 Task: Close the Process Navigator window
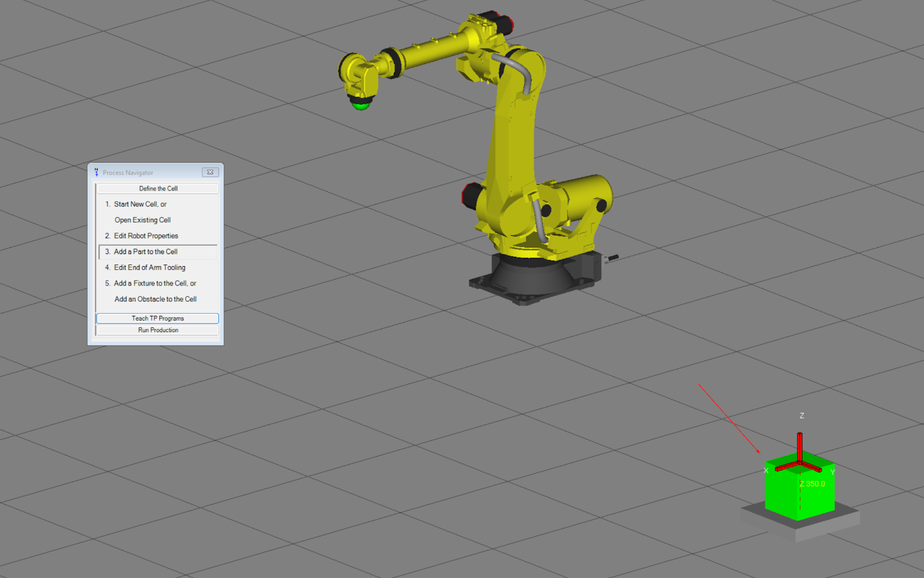pyautogui.click(x=210, y=172)
